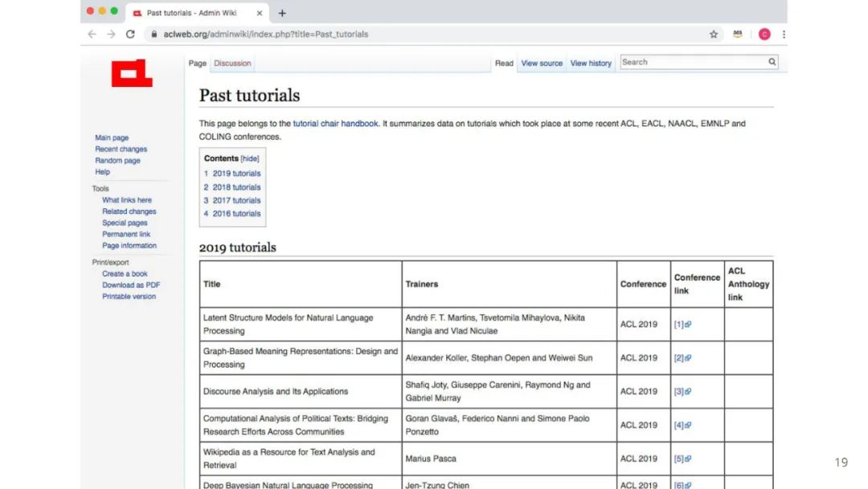Open What links here tool
This screenshot has height=489, width=868.
[x=127, y=200]
